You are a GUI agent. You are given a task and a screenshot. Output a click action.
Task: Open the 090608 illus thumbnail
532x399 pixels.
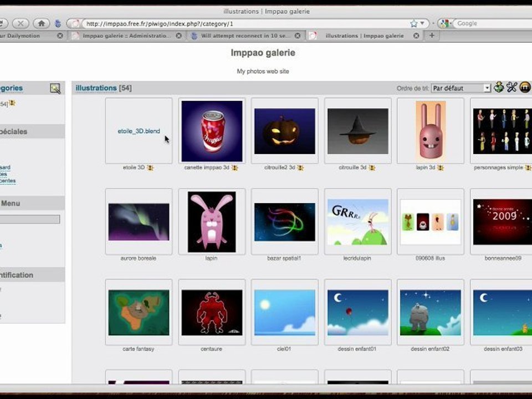click(x=431, y=222)
